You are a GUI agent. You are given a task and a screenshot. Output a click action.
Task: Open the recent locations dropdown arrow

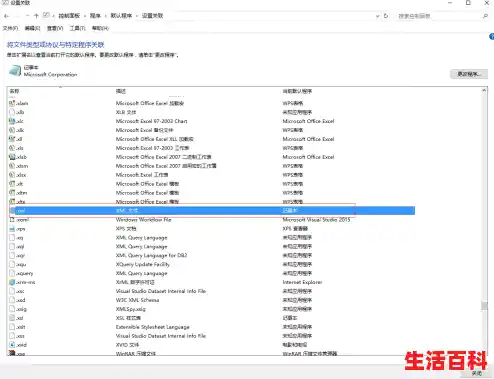(28, 16)
